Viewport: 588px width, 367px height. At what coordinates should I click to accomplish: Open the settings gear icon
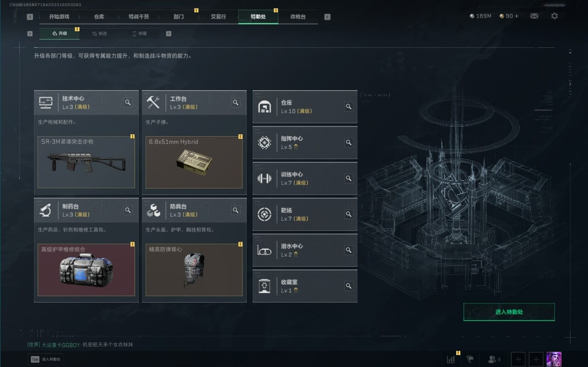(554, 16)
